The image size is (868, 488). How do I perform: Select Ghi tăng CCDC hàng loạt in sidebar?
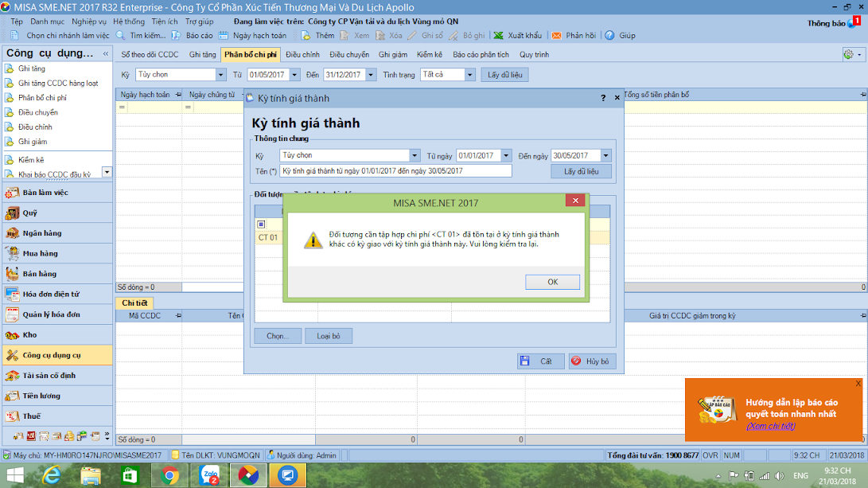[x=58, y=83]
